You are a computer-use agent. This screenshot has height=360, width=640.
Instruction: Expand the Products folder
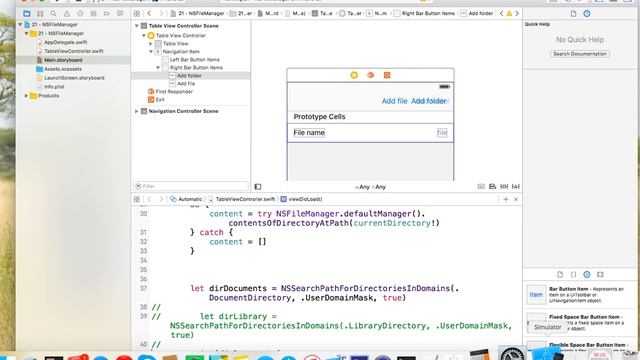pos(27,96)
